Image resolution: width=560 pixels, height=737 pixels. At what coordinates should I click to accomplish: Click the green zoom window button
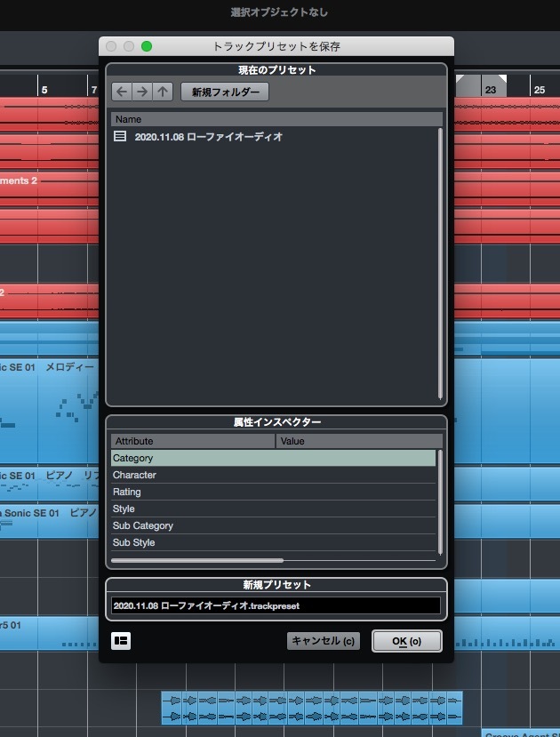(147, 45)
